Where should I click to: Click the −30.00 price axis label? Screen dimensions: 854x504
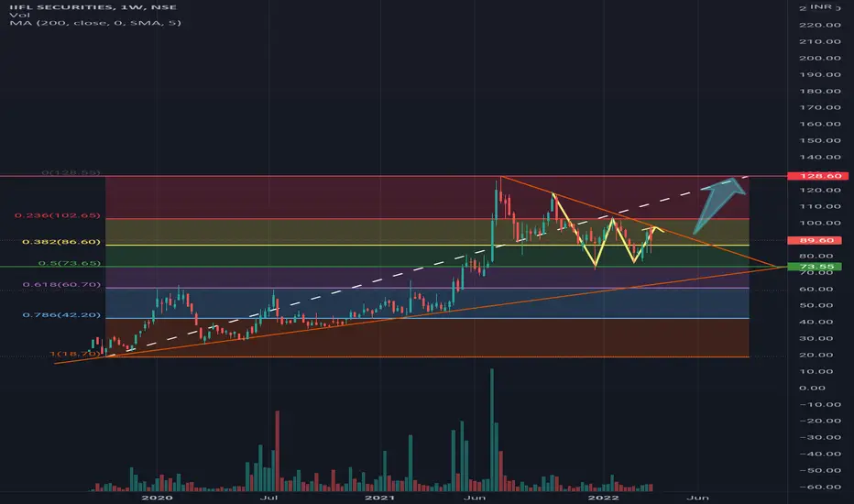[820, 437]
